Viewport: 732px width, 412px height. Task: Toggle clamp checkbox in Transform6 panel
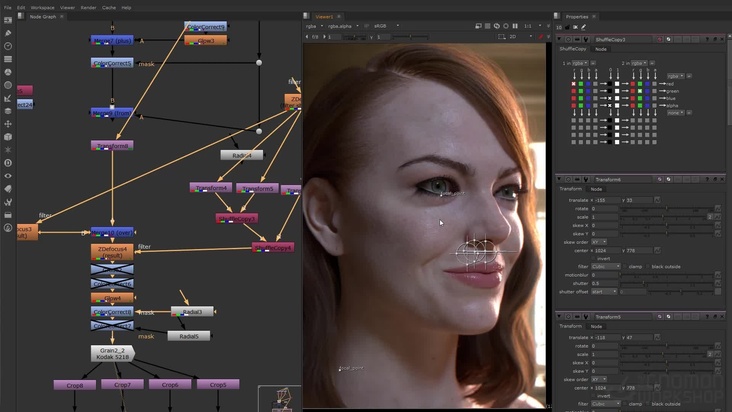click(x=627, y=267)
